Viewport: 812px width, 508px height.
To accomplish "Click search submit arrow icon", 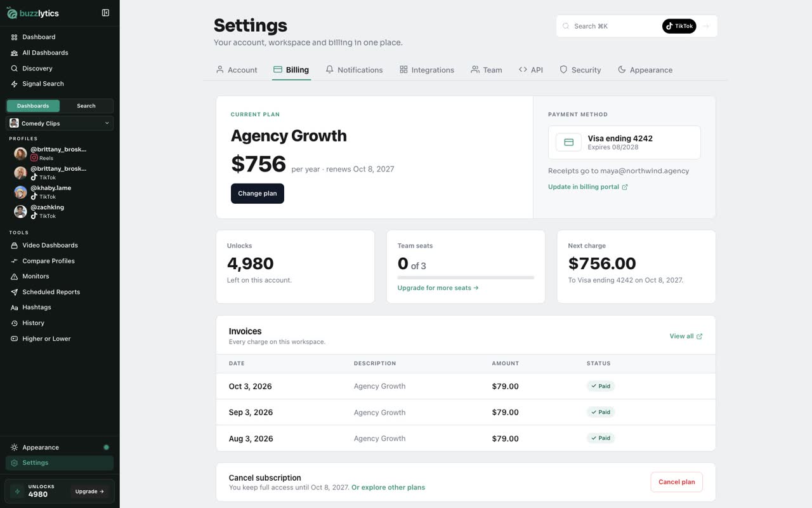I will pyautogui.click(x=706, y=26).
